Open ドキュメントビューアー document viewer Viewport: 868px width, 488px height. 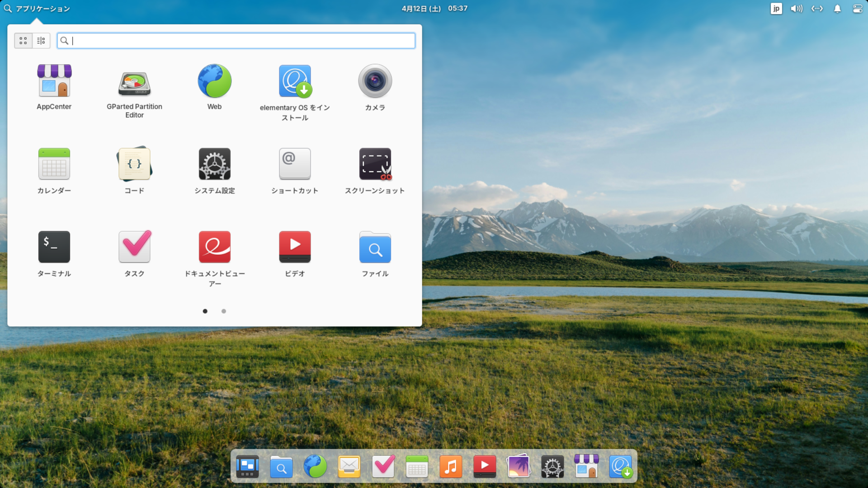point(214,247)
